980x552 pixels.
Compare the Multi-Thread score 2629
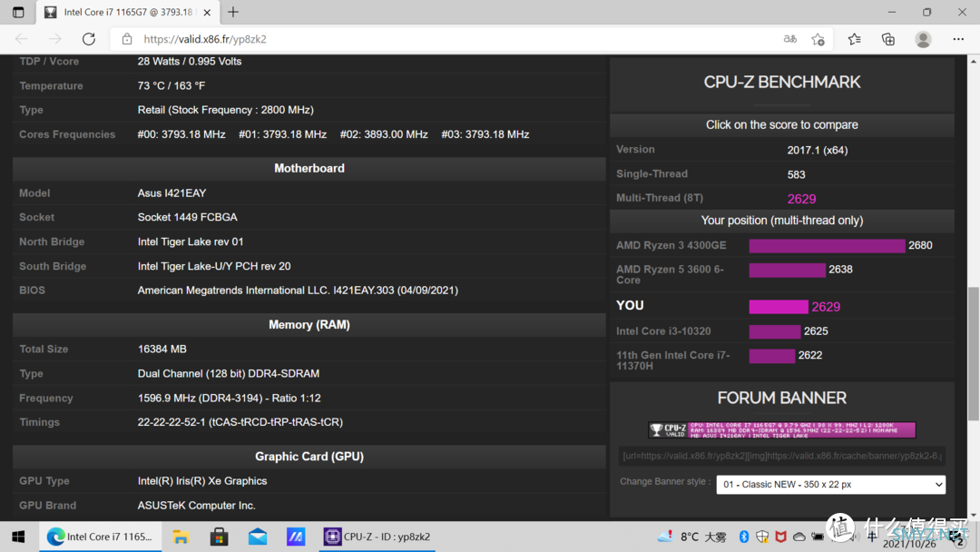click(x=801, y=199)
